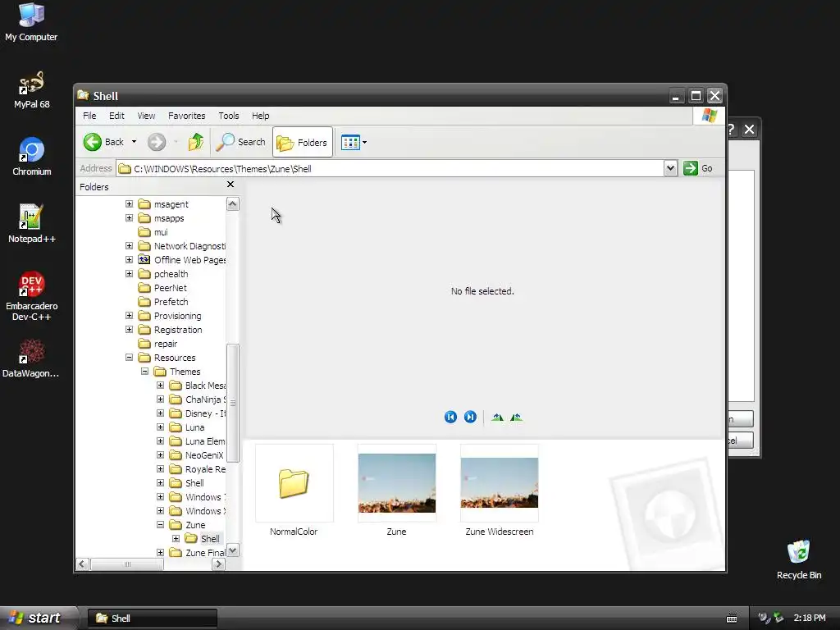The image size is (840, 630).
Task: Click the Start button
Action: tap(39, 618)
